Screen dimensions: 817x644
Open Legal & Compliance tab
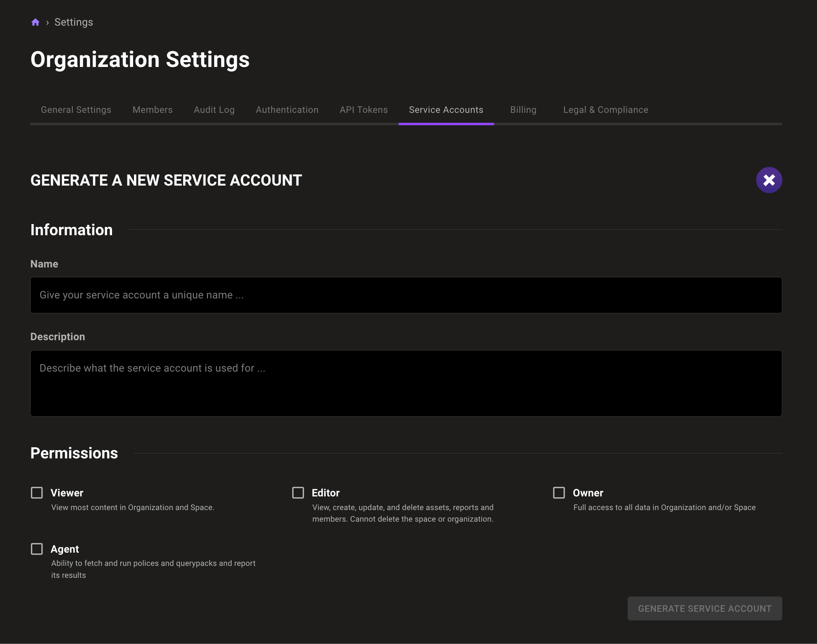(x=605, y=110)
